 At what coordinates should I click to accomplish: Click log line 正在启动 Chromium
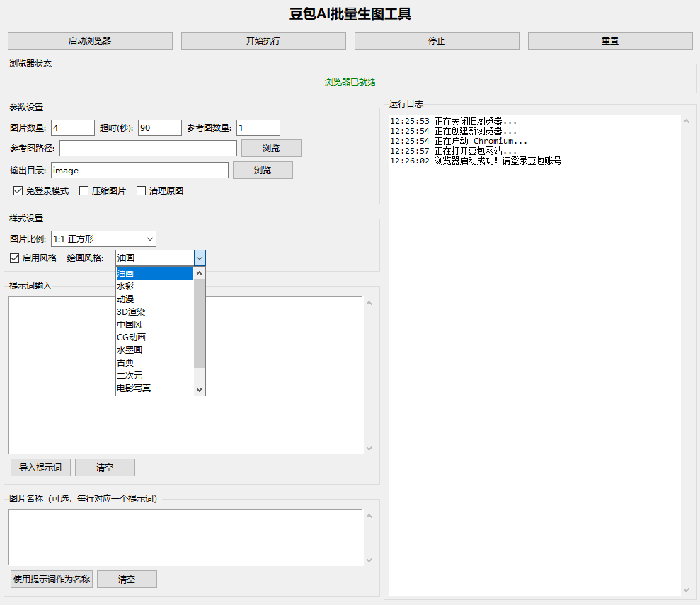pos(459,141)
